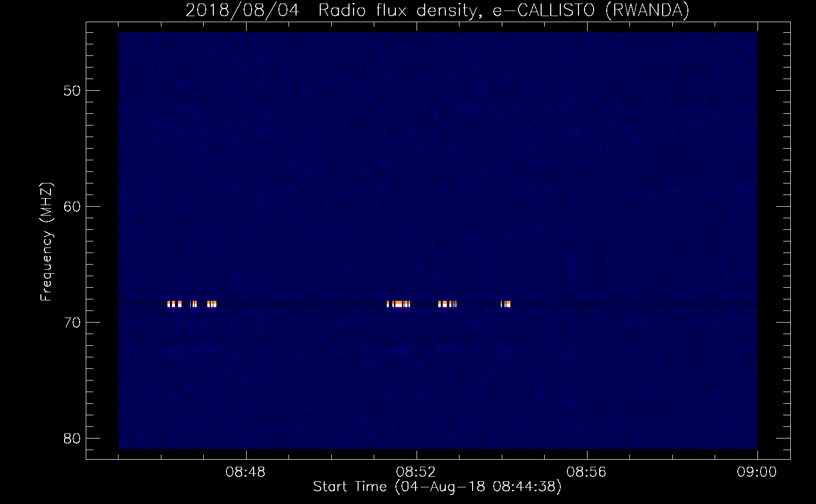Click the 60 MHz frequency tick label

[x=72, y=207]
